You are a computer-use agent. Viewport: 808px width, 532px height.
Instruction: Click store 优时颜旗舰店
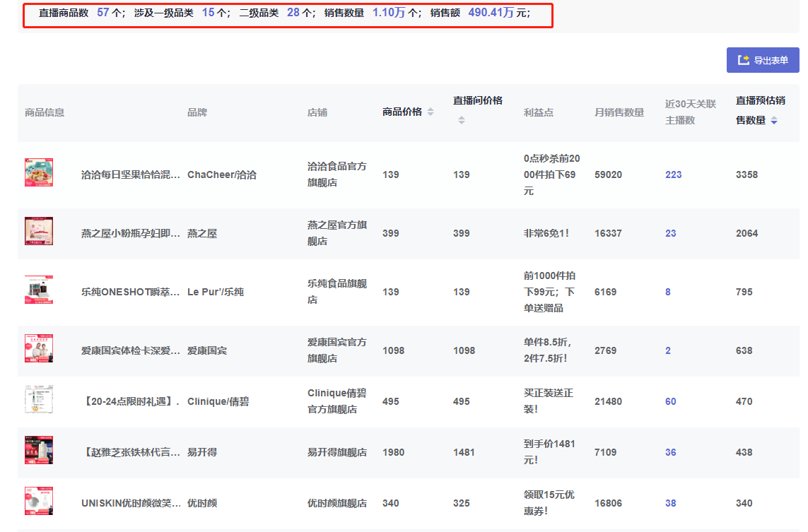337,503
